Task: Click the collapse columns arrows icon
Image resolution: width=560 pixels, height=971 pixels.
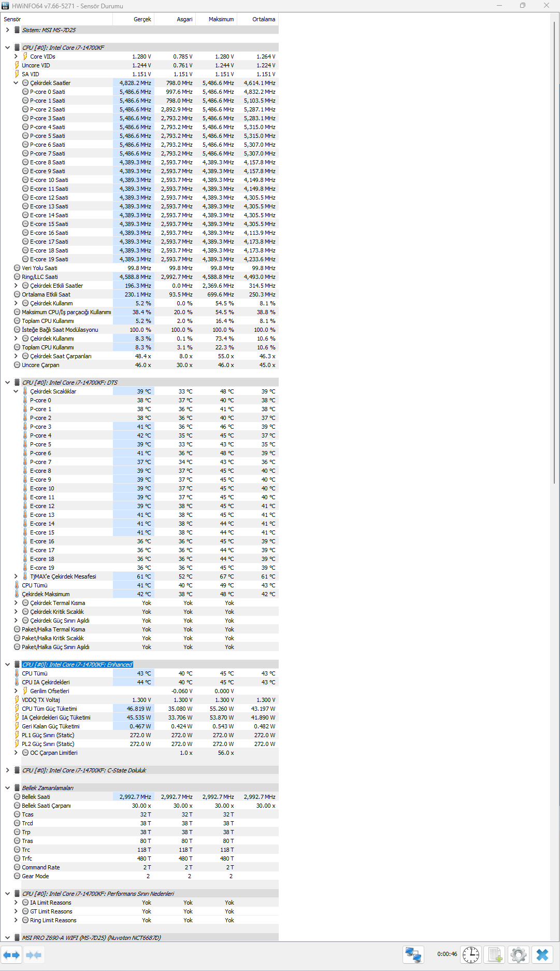Action: click(x=34, y=954)
